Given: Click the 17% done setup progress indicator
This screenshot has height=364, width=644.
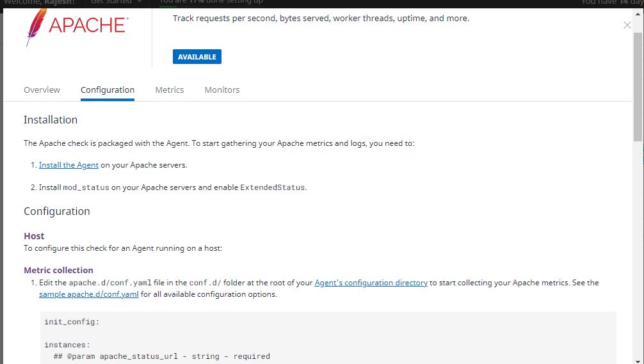Looking at the screenshot, I should (x=211, y=2).
